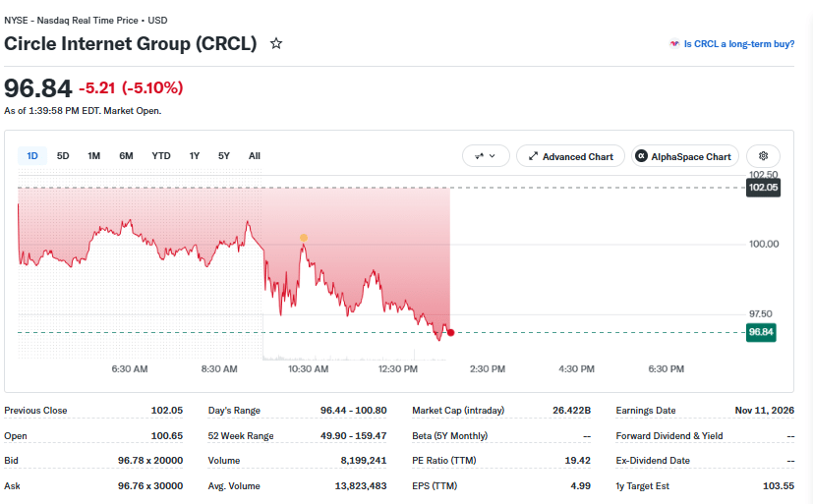The image size is (813, 504).
Task: Click the Market Cap value 26.422B
Action: click(571, 411)
